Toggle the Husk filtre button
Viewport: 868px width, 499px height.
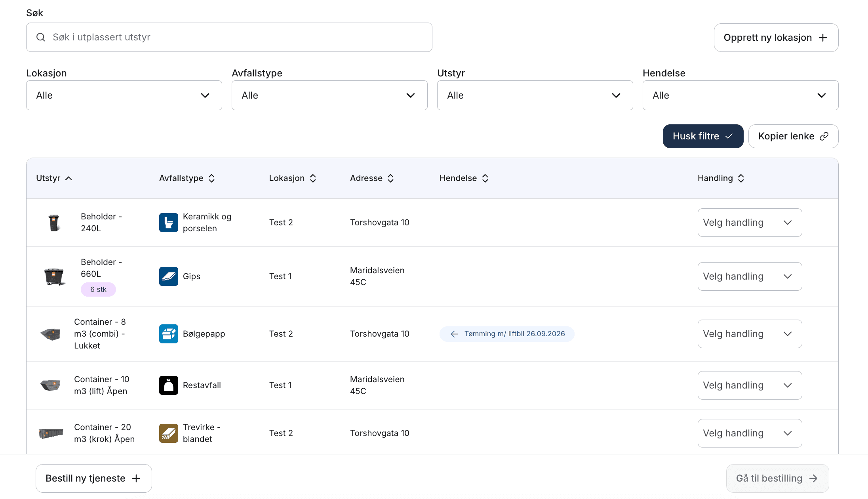click(x=703, y=136)
